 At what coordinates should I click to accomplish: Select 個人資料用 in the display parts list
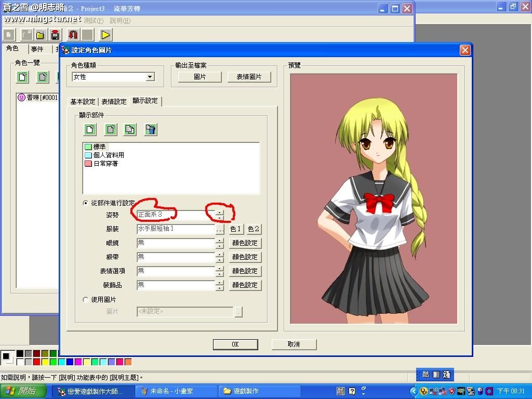tap(105, 155)
